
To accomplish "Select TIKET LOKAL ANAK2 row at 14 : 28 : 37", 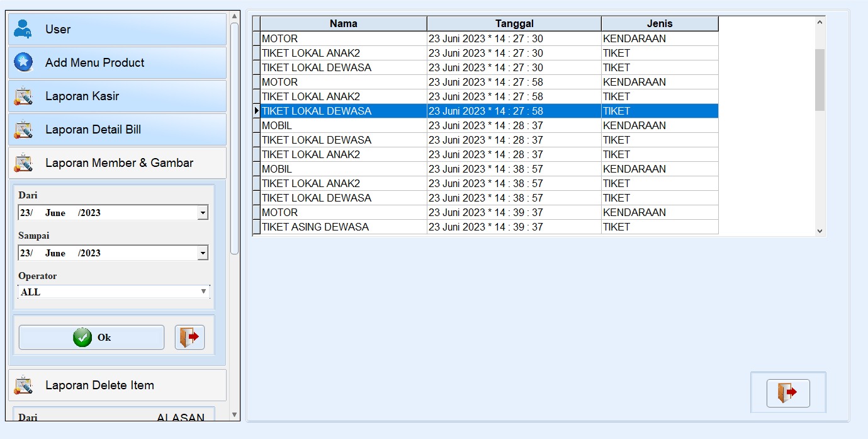I will pos(489,154).
